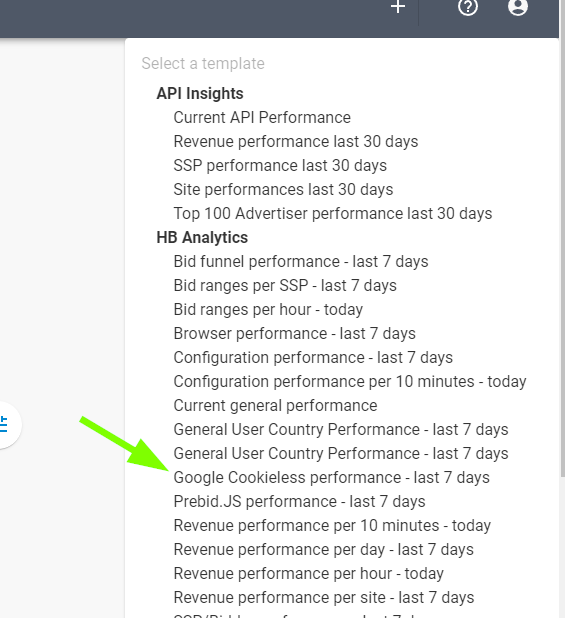
Task: Click the Select a template search field
Action: (x=341, y=63)
